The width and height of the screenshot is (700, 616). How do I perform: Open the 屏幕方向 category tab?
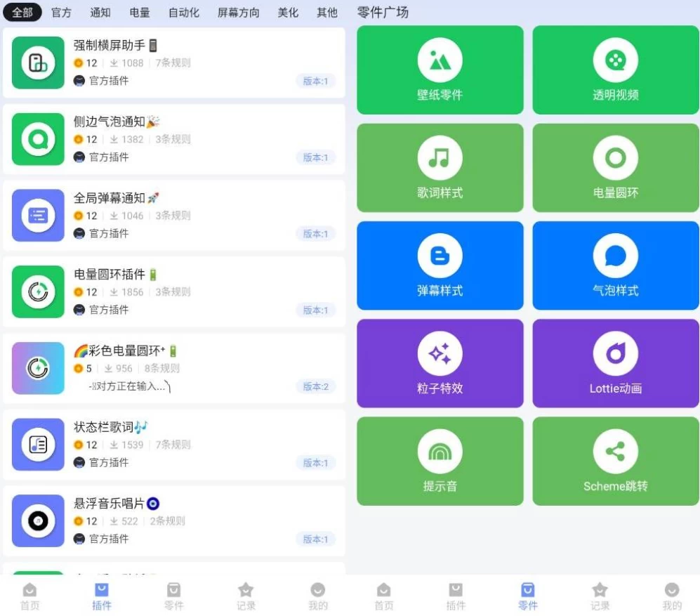pos(238,13)
